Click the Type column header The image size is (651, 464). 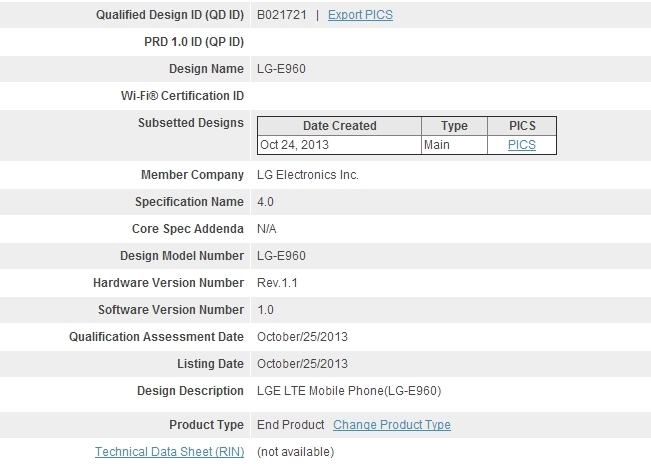(x=454, y=126)
